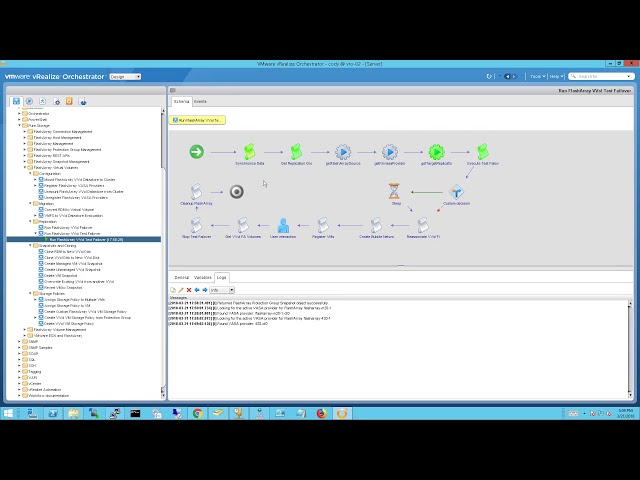Image resolution: width=640 pixels, height=480 pixels.
Task: Open the Help menu dropdown
Action: [556, 76]
